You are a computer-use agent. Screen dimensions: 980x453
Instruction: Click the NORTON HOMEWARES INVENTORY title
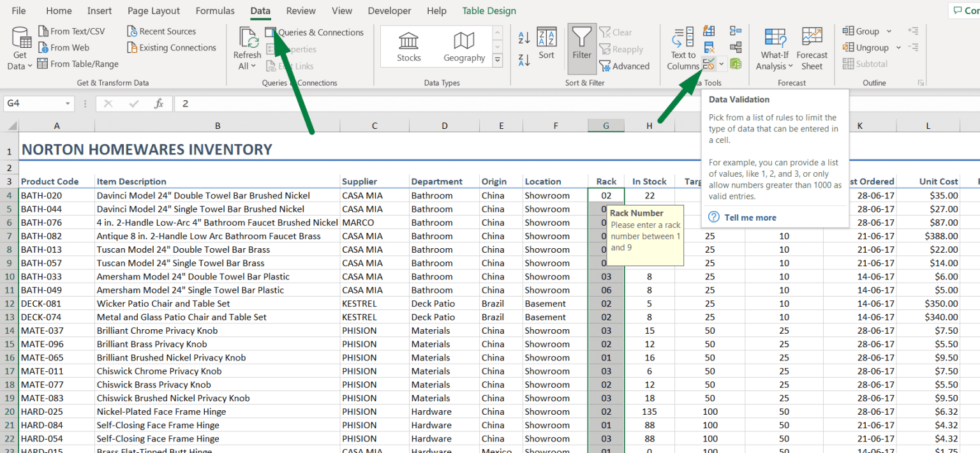point(147,149)
